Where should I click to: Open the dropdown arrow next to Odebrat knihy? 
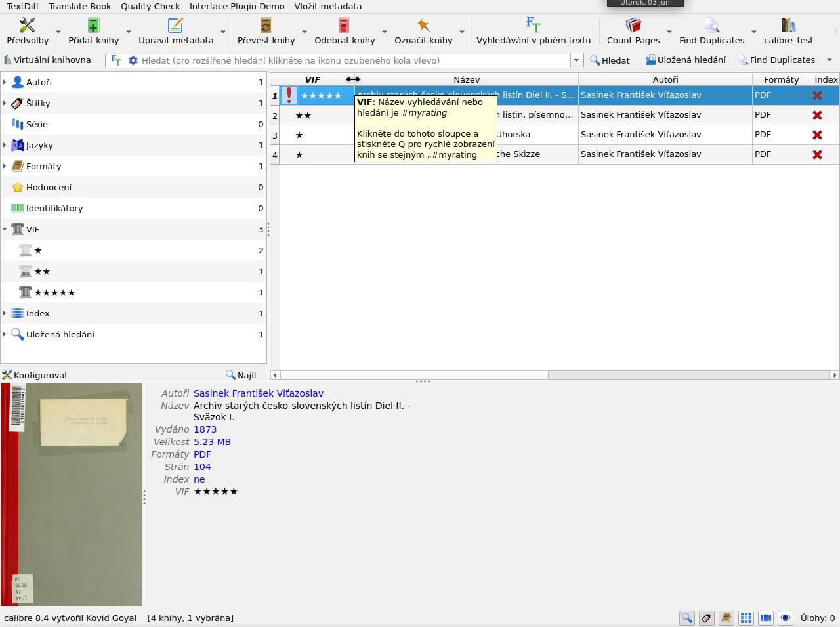coord(384,32)
